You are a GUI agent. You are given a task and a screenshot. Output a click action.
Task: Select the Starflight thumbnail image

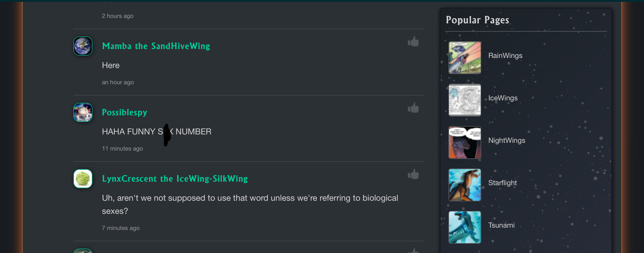click(465, 185)
